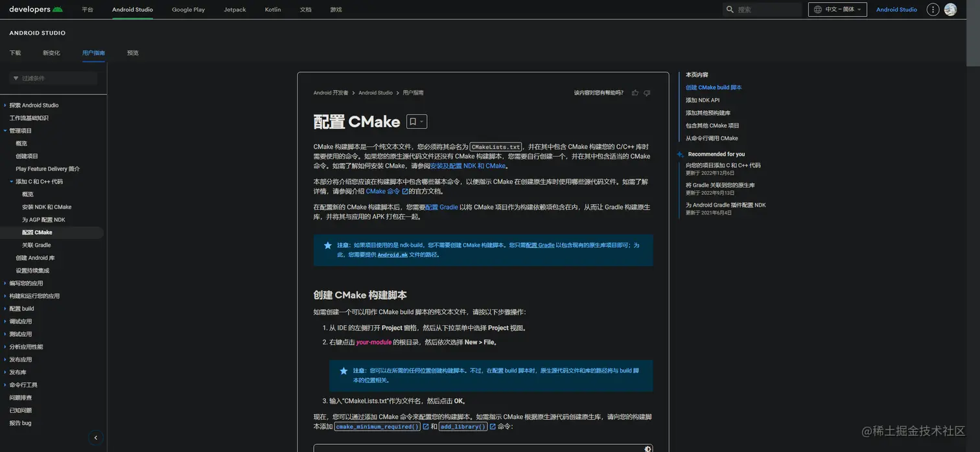980x452 pixels.
Task: Open 文档 nav item
Action: (x=306, y=10)
